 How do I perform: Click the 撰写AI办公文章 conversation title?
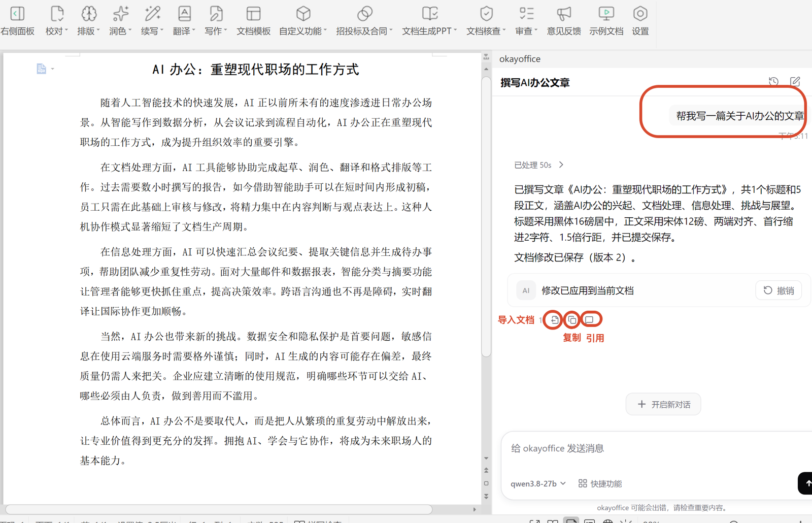click(x=535, y=82)
